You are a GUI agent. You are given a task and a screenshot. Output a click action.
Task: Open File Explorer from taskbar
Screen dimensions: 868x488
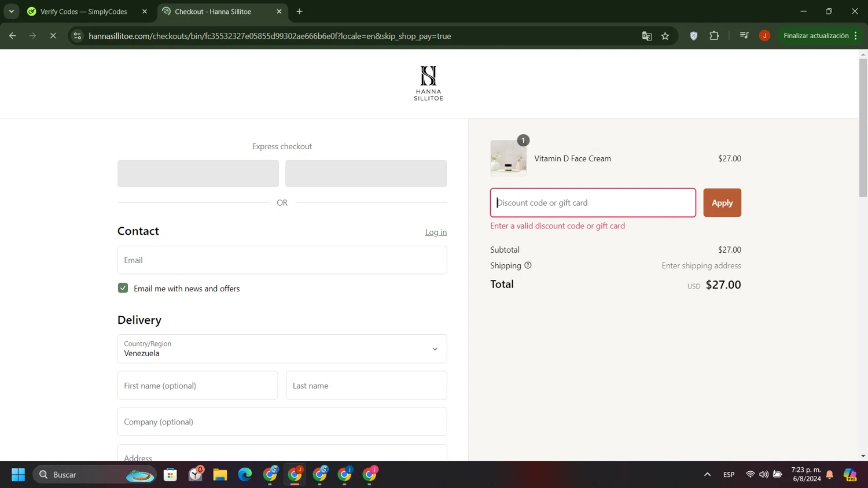pyautogui.click(x=220, y=475)
